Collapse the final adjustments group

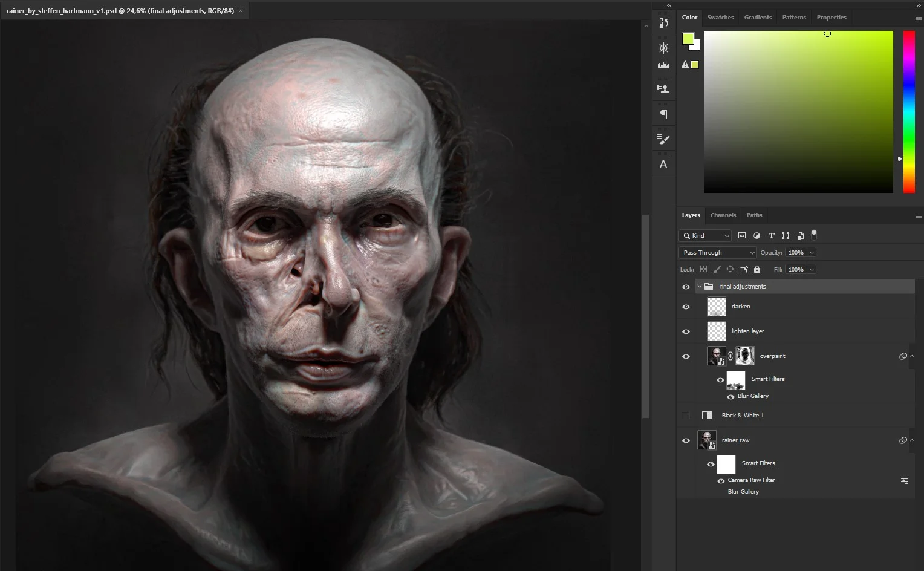click(698, 286)
